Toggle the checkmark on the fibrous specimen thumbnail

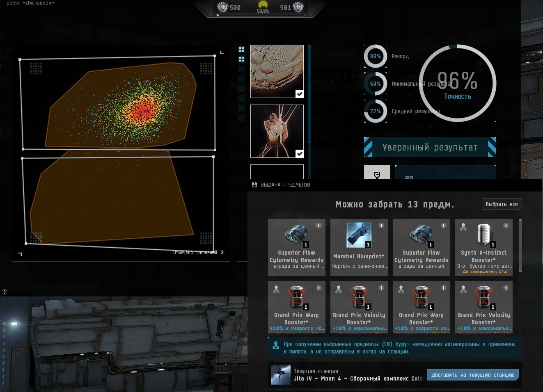[x=300, y=154]
